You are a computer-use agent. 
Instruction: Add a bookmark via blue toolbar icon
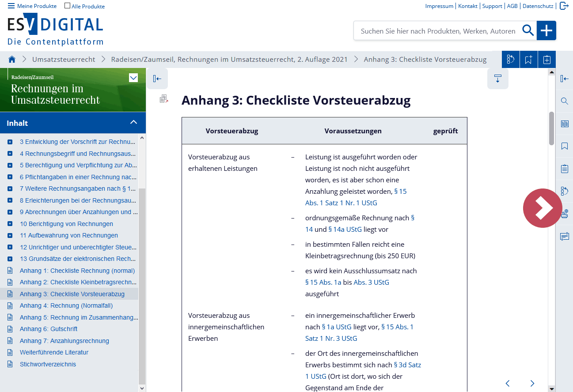(x=529, y=60)
